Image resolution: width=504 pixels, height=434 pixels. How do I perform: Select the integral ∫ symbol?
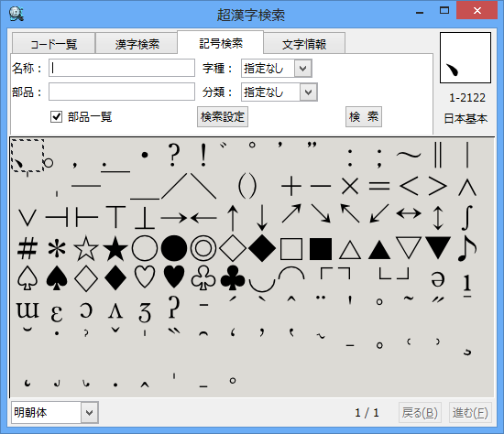[467, 218]
